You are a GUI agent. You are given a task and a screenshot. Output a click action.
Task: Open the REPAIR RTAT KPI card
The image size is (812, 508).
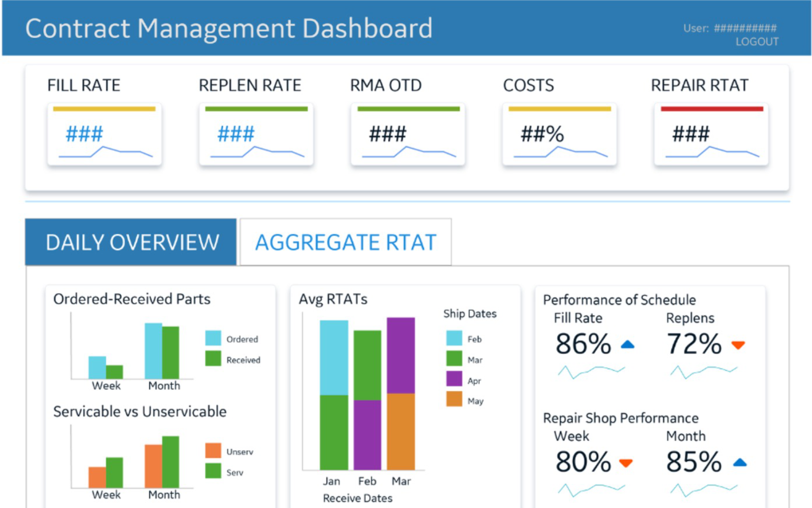tap(712, 134)
